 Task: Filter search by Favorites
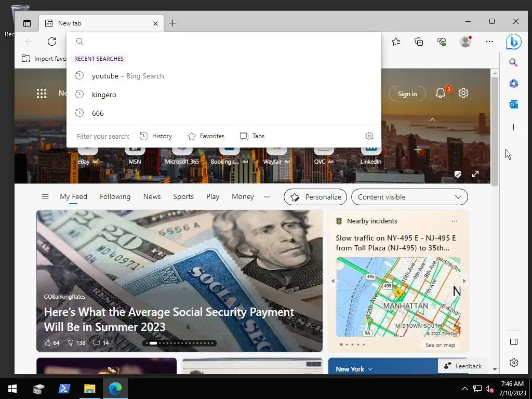[x=206, y=136]
